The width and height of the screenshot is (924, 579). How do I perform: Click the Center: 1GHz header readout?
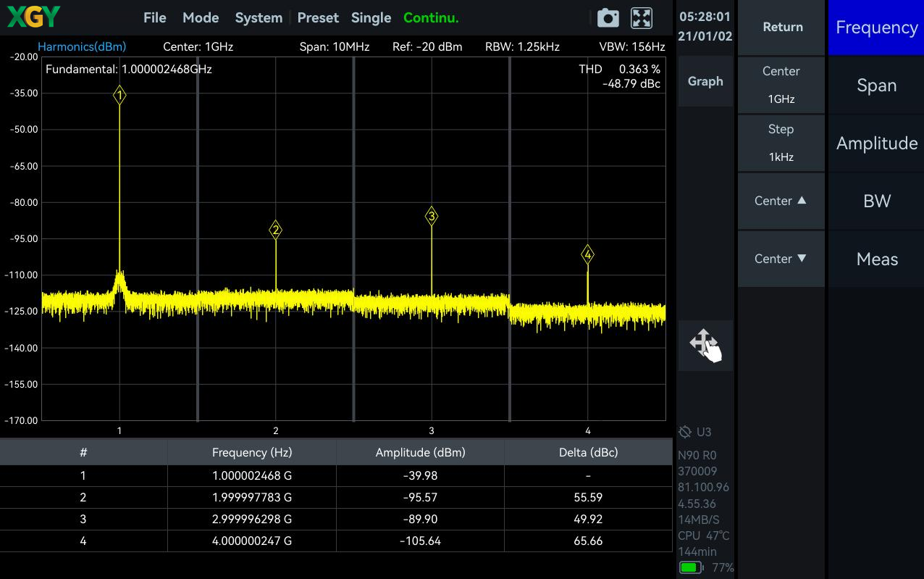pyautogui.click(x=198, y=47)
